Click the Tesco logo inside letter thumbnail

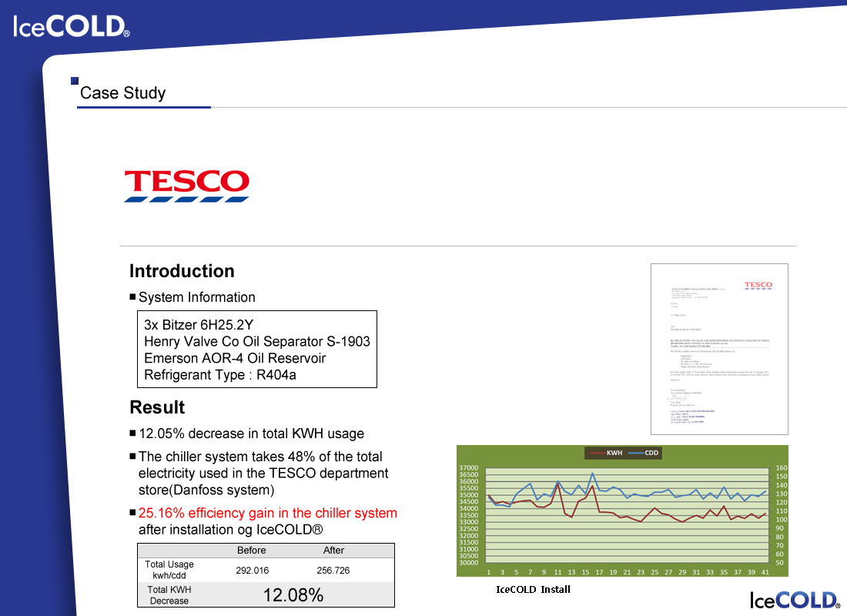click(758, 286)
